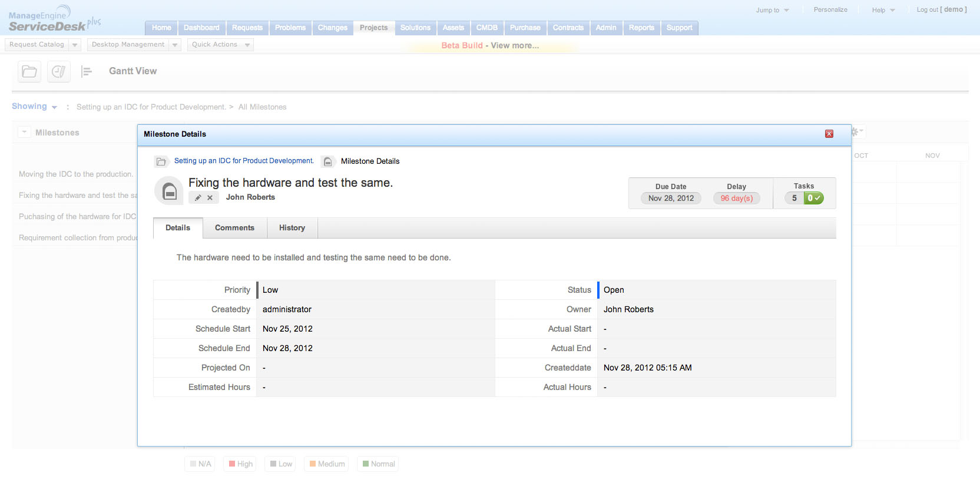The height and width of the screenshot is (486, 980).
Task: Open the Reports tab
Action: 641,28
